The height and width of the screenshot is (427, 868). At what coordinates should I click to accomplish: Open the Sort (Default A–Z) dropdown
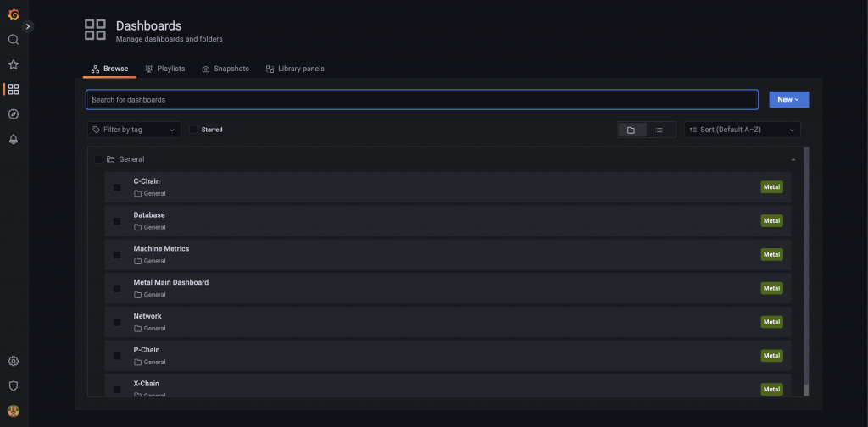coord(743,130)
